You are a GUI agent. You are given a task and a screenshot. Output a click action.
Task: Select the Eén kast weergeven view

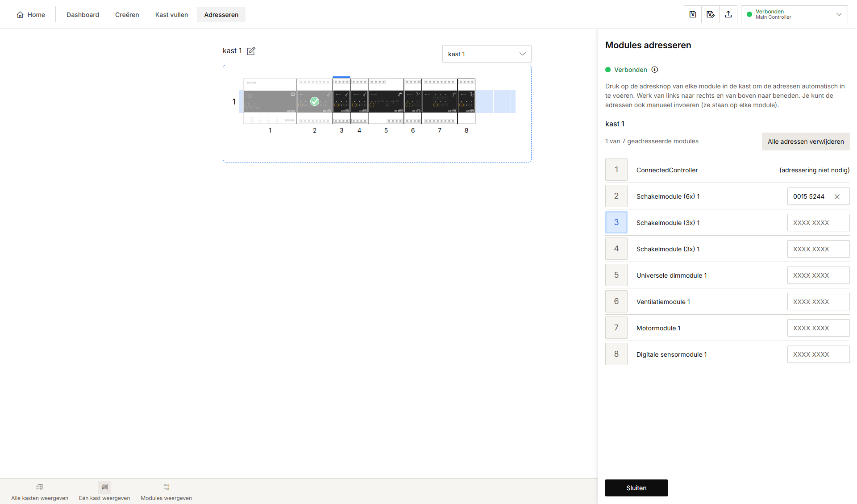pyautogui.click(x=104, y=492)
